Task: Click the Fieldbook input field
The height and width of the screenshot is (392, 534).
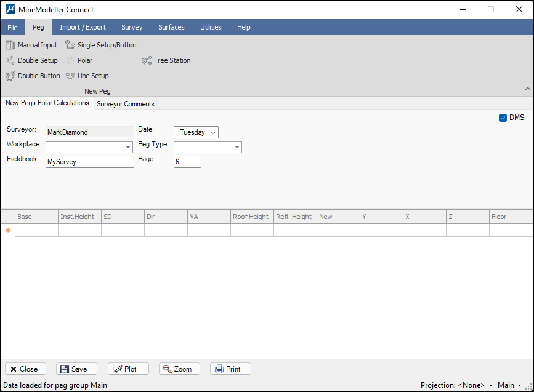Action: click(89, 162)
